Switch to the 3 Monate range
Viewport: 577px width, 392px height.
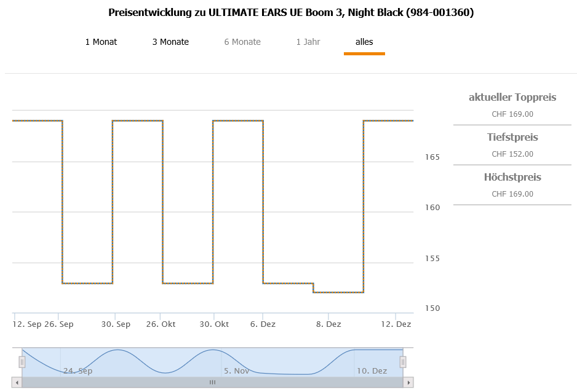tap(170, 42)
